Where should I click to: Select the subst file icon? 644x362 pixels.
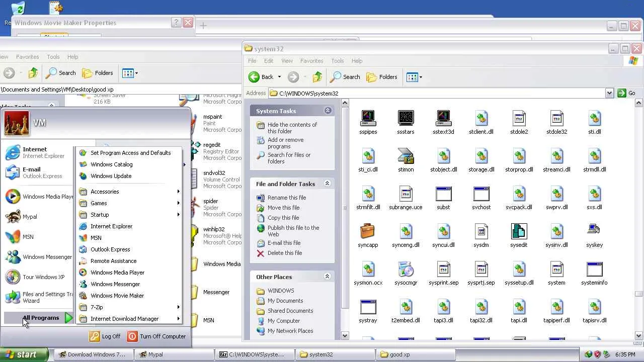tap(443, 198)
